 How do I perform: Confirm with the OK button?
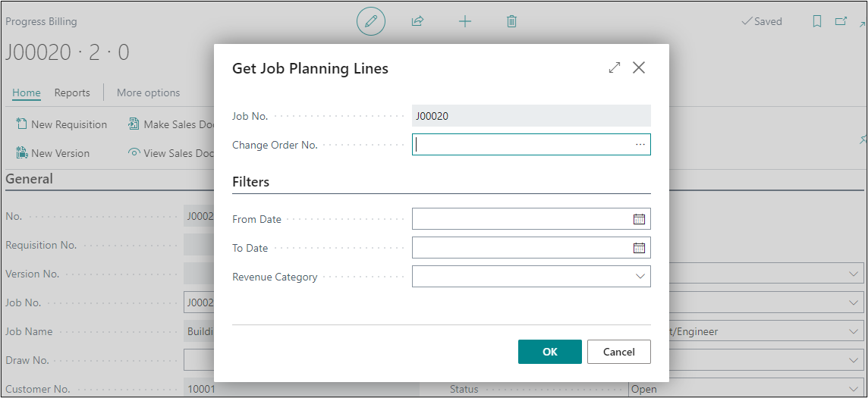coord(550,352)
